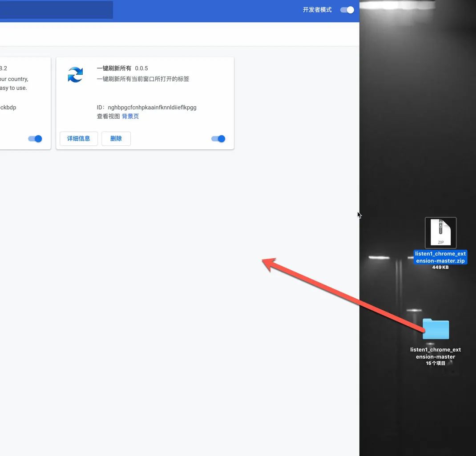Viewport: 476px width, 456px height.
Task: Click 删除 to remove 一键刷新所有
Action: pyautogui.click(x=116, y=139)
